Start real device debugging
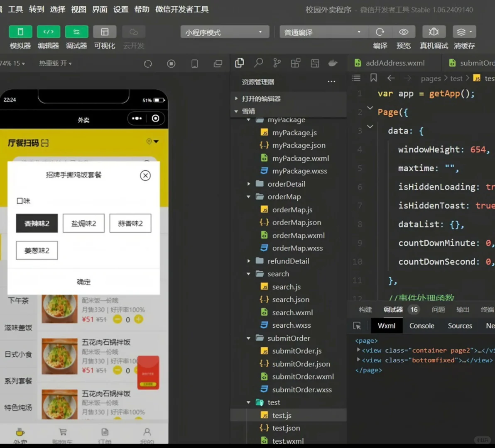Image resolution: width=495 pixels, height=448 pixels. click(x=434, y=32)
